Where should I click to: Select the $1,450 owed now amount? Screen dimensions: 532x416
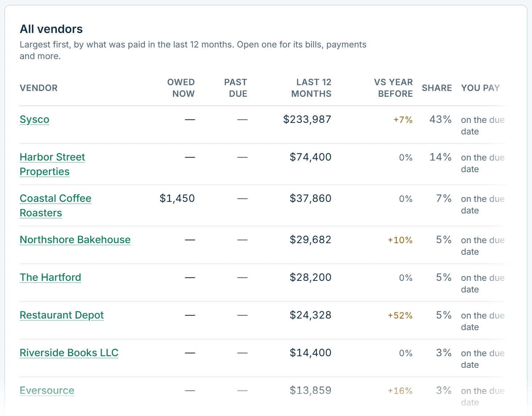coord(177,199)
